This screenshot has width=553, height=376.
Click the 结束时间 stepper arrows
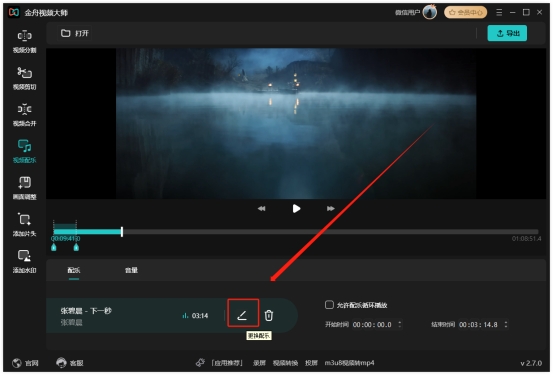coord(506,324)
